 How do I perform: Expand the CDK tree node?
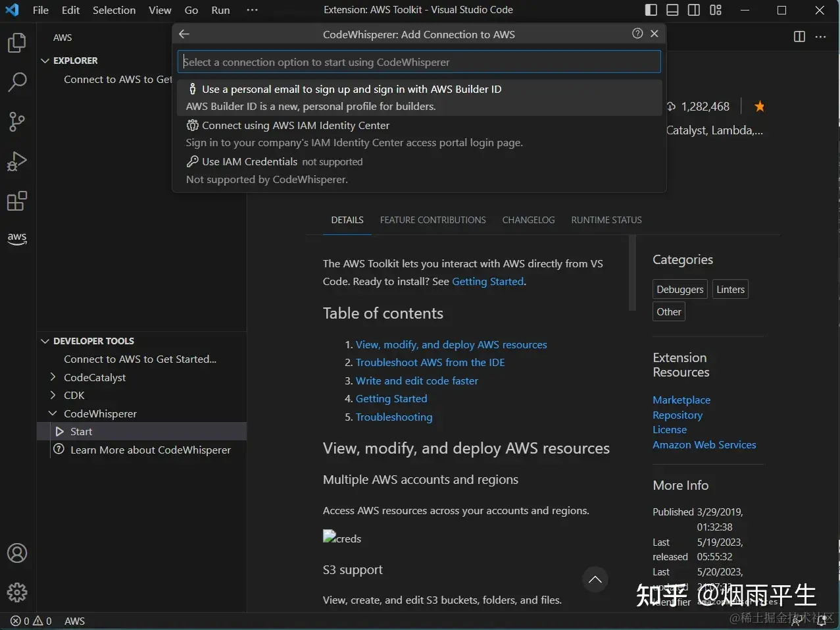(53, 395)
